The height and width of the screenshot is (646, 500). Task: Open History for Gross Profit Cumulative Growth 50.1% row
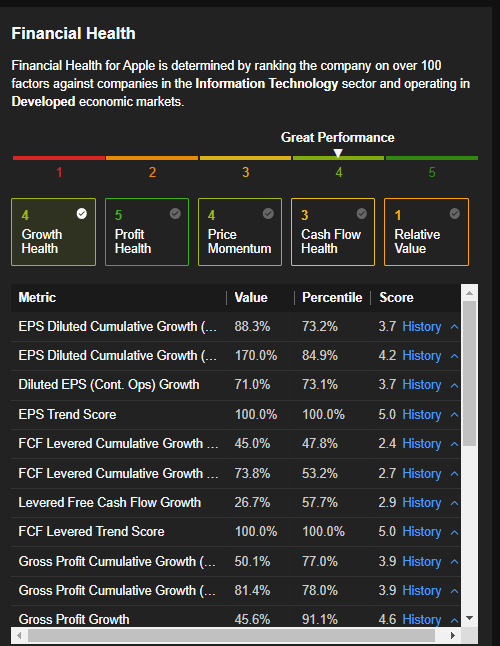point(422,562)
